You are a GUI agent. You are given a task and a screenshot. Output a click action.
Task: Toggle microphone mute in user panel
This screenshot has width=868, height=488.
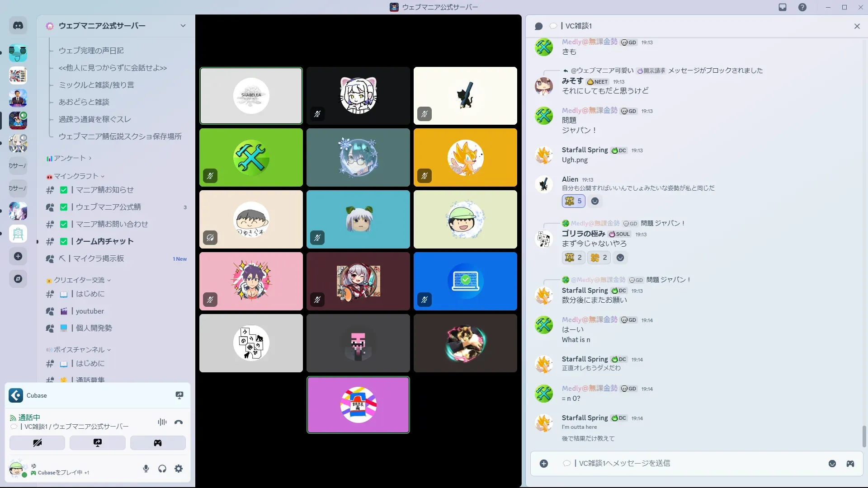tap(146, 469)
